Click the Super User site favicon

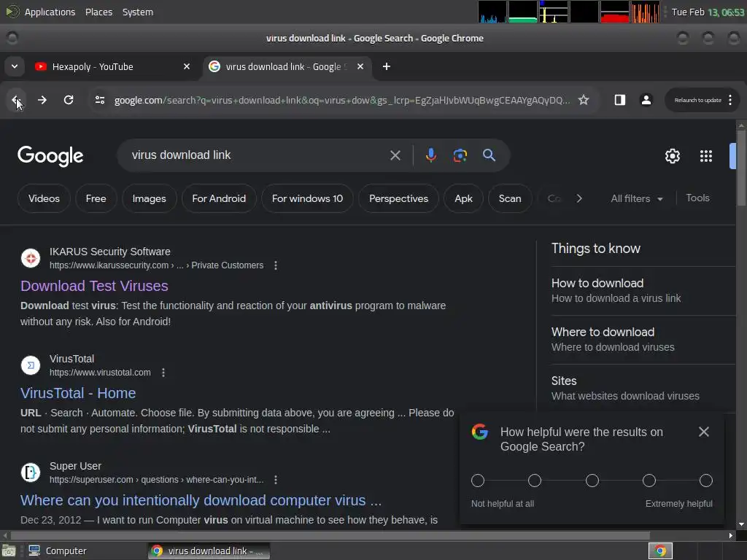pos(31,472)
